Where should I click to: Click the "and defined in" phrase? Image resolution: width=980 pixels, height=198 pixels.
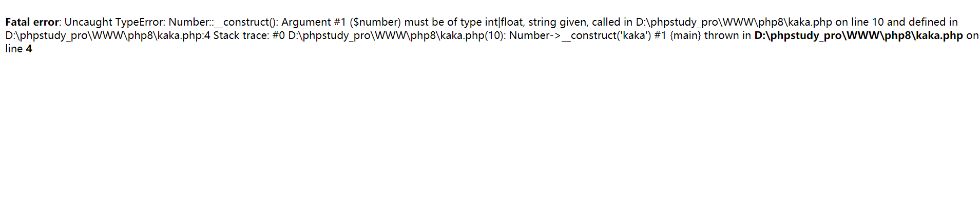(x=923, y=22)
